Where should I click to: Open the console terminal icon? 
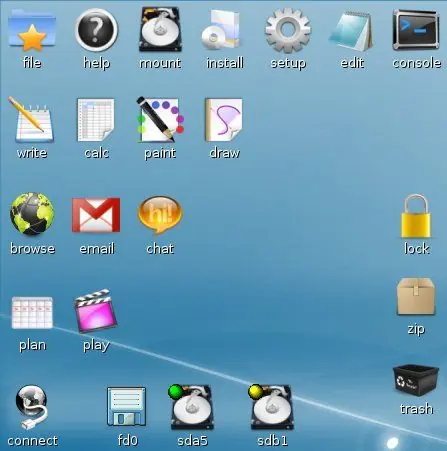[x=416, y=29]
